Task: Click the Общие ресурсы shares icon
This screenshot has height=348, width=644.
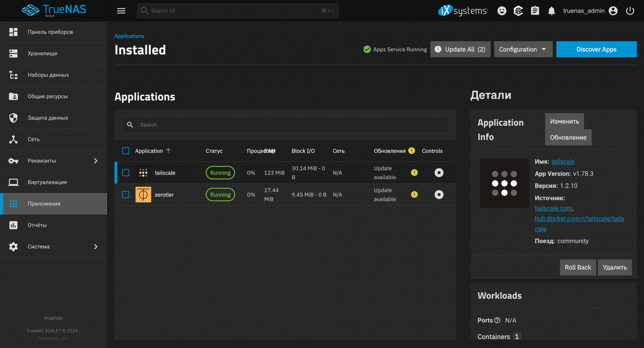Action: click(13, 96)
